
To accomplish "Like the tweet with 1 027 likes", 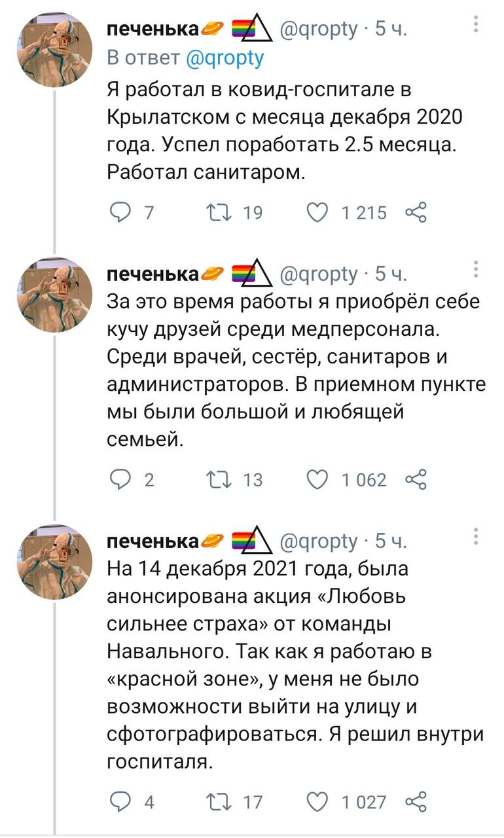I will pyautogui.click(x=318, y=801).
